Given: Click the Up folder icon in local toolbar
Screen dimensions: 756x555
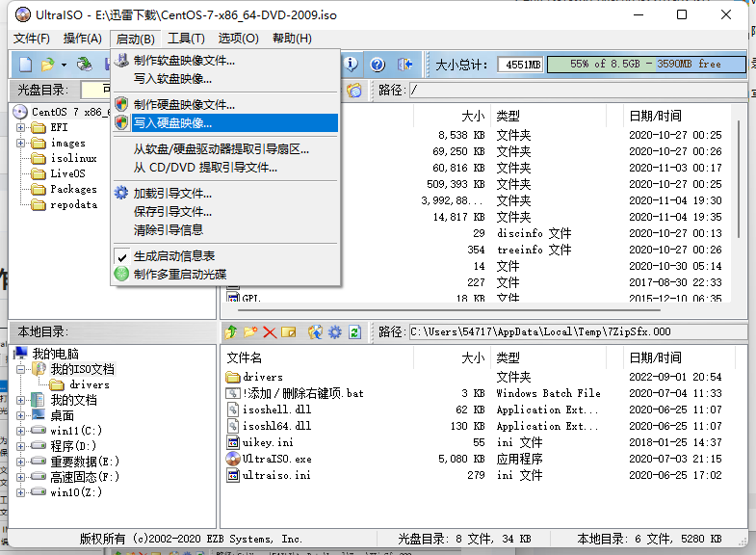Looking at the screenshot, I should [231, 331].
